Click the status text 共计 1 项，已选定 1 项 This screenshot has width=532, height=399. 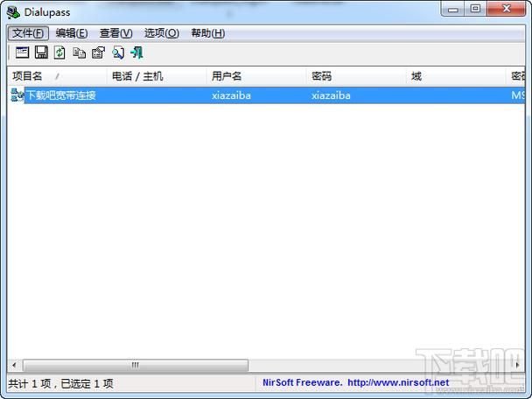point(60,384)
